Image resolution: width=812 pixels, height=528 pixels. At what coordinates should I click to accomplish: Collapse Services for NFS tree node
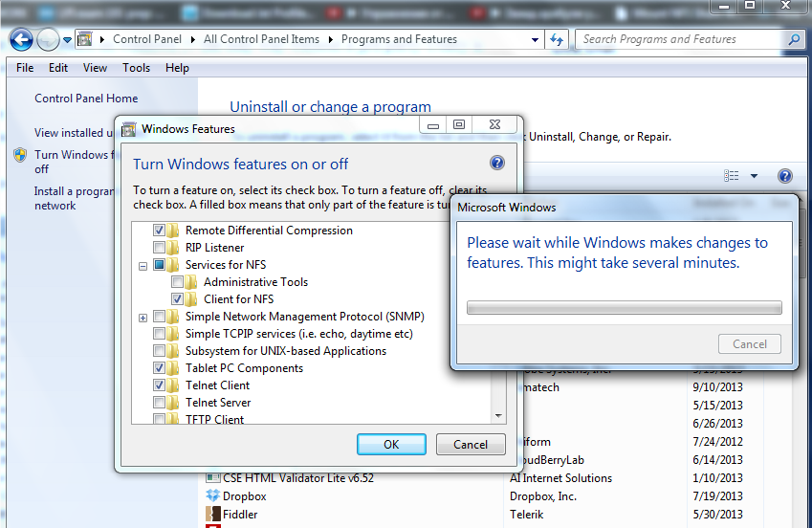click(143, 266)
